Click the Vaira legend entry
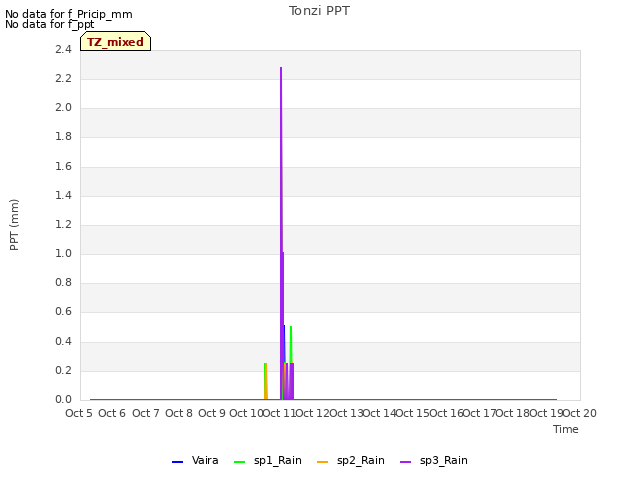 pyautogui.click(x=195, y=461)
